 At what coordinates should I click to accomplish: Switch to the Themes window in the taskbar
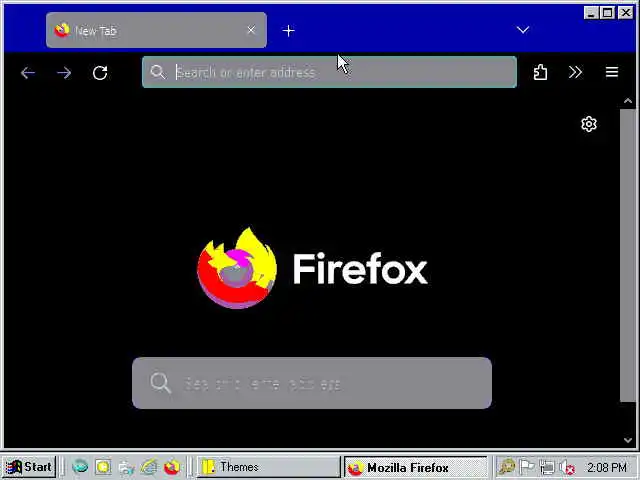268,467
